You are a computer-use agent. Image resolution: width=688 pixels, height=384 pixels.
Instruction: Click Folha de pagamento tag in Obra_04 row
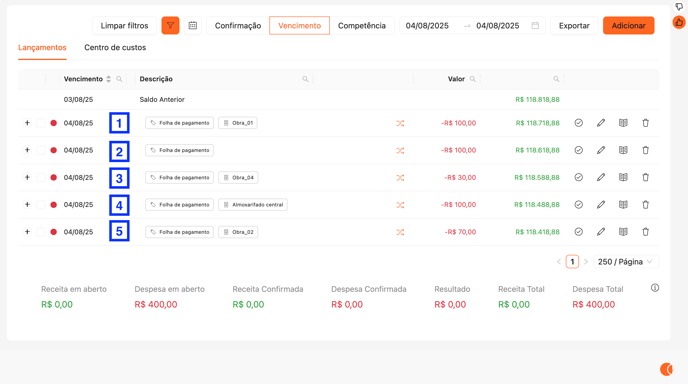179,177
